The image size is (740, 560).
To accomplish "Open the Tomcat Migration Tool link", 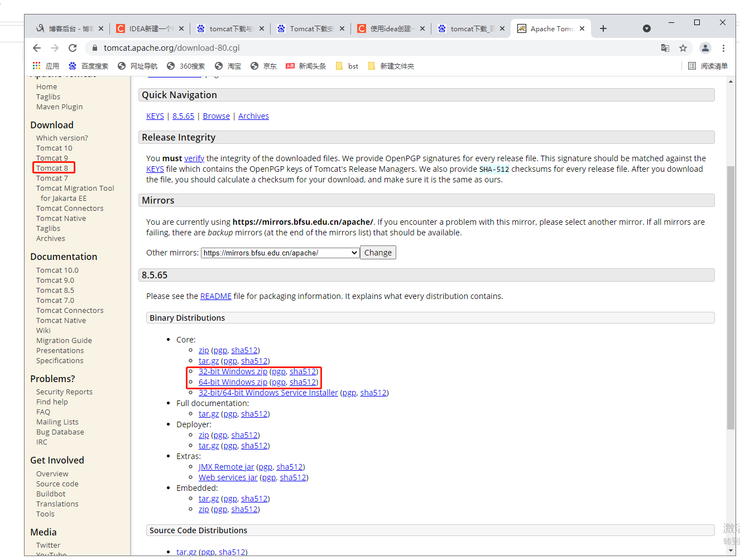I will pyautogui.click(x=75, y=193).
